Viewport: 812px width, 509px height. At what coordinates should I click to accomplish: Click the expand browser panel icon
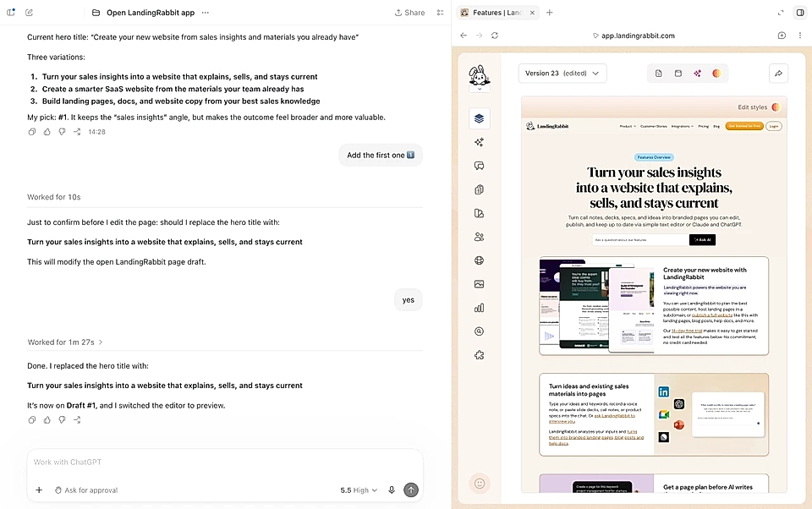tap(781, 13)
